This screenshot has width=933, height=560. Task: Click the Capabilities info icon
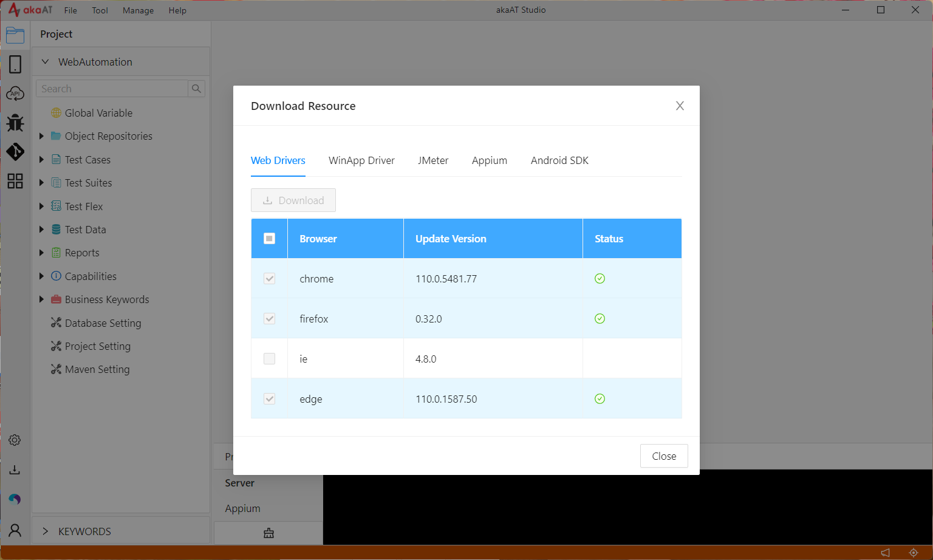click(x=56, y=276)
